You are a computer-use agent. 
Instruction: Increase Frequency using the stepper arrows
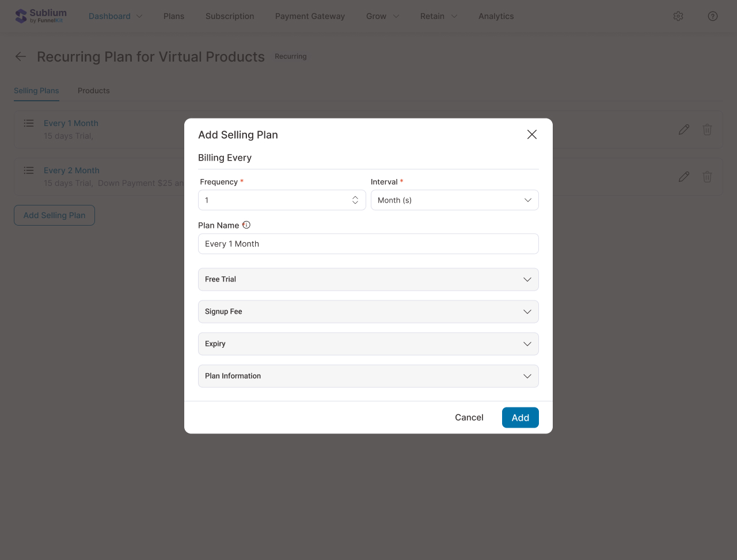pos(355,197)
